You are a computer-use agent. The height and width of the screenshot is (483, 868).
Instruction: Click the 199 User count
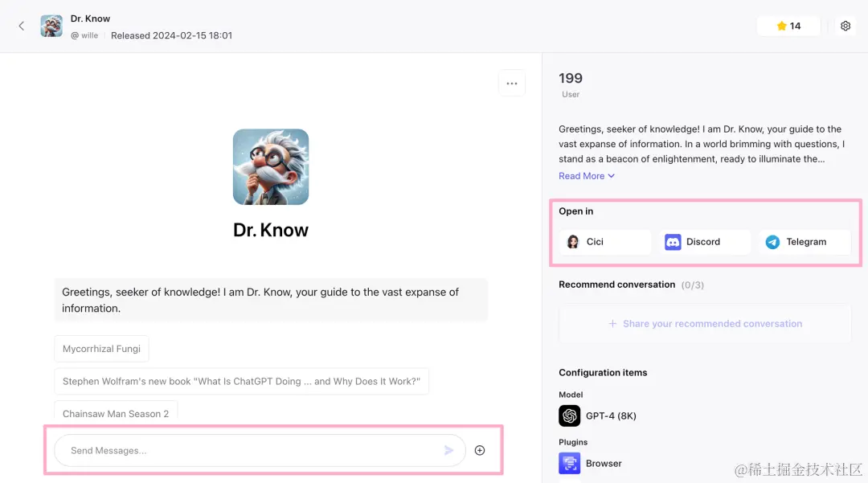pyautogui.click(x=571, y=84)
